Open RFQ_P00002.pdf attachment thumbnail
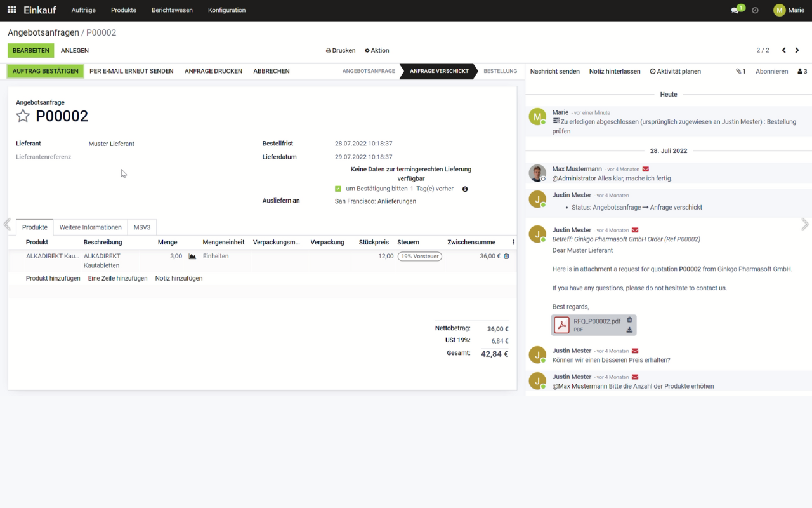Viewport: 812px width, 508px height. tap(562, 325)
